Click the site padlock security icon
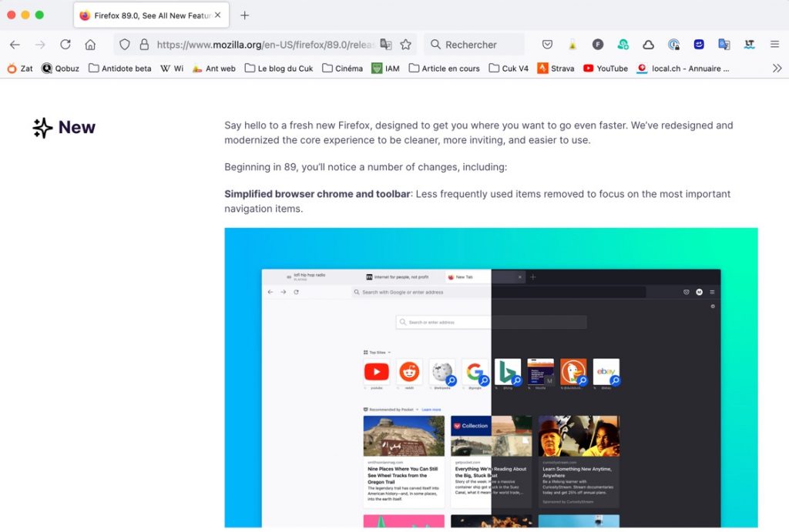789x532 pixels. (143, 45)
